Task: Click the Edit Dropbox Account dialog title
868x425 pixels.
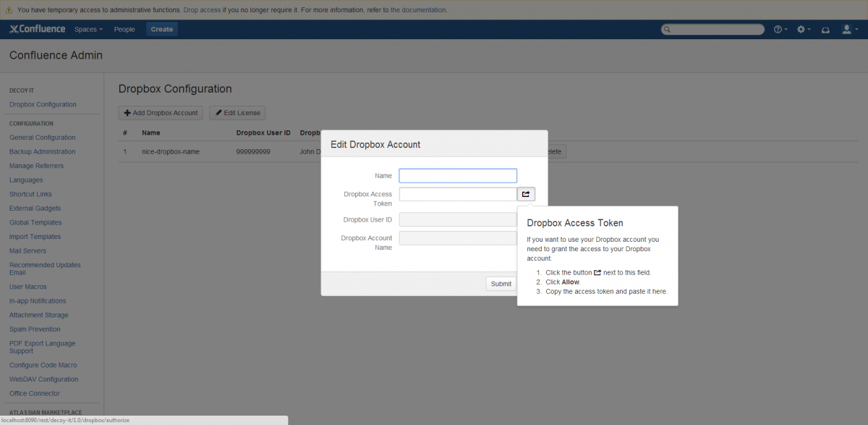Action: 375,144
